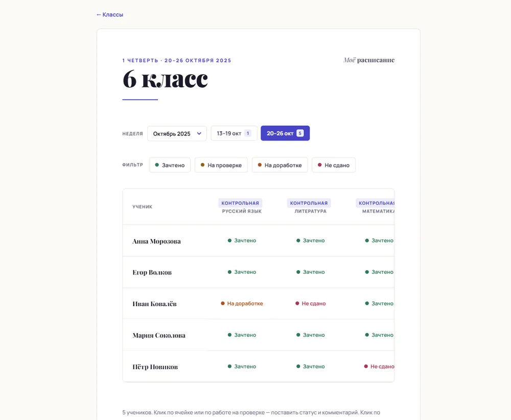Screen dimensions: 511x420
Task: Open the Моё расписание link
Action: pos(369,60)
